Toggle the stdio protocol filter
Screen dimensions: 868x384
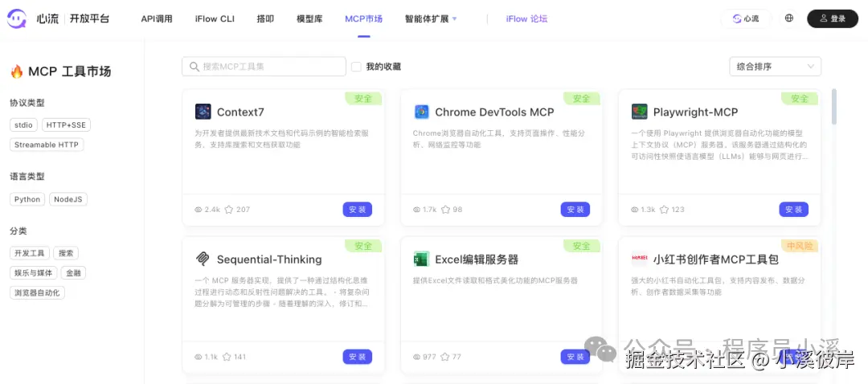[23, 125]
